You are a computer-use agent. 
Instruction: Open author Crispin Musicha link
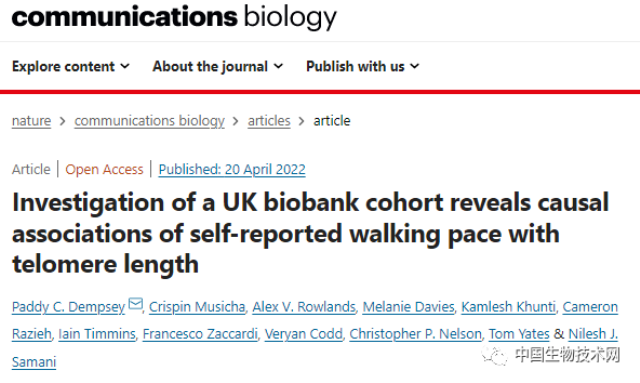(x=197, y=307)
